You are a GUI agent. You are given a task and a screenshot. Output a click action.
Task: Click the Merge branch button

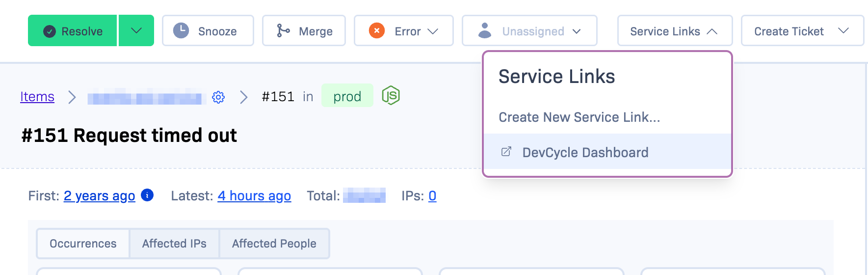click(304, 31)
